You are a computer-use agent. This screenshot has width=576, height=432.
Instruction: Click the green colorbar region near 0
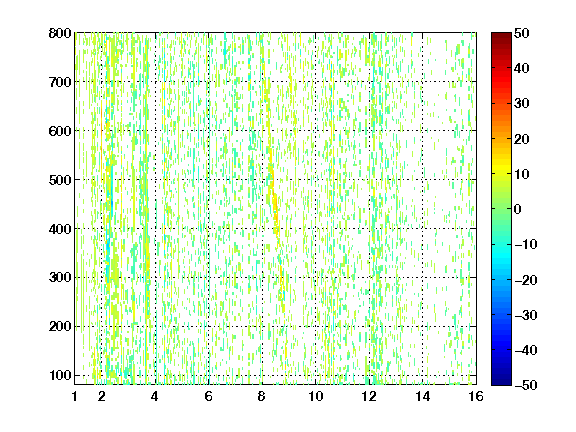(x=501, y=209)
